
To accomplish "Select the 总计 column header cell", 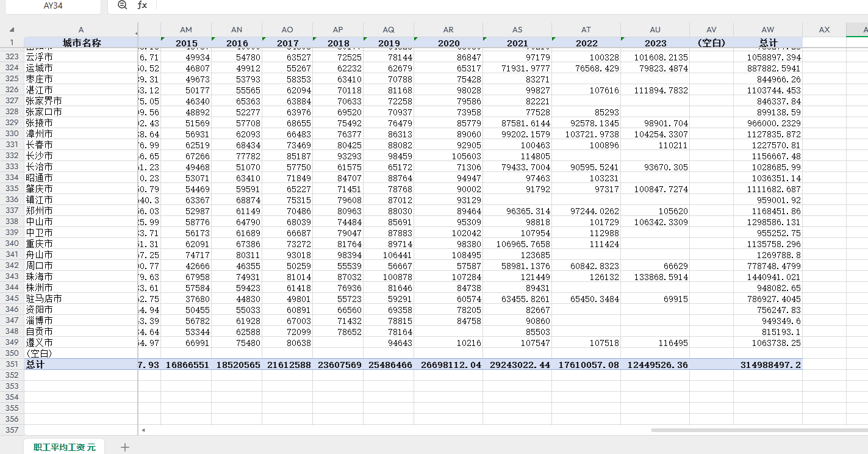I will [767, 43].
